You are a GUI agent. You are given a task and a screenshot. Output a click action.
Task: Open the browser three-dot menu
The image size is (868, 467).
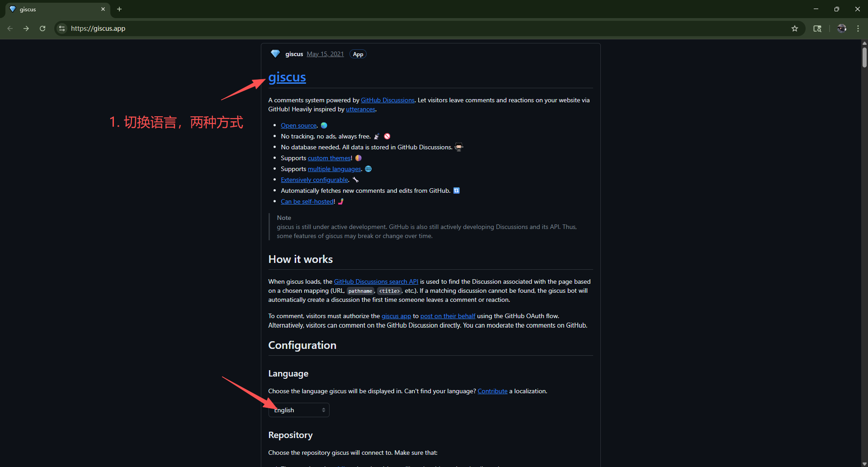[x=858, y=29]
